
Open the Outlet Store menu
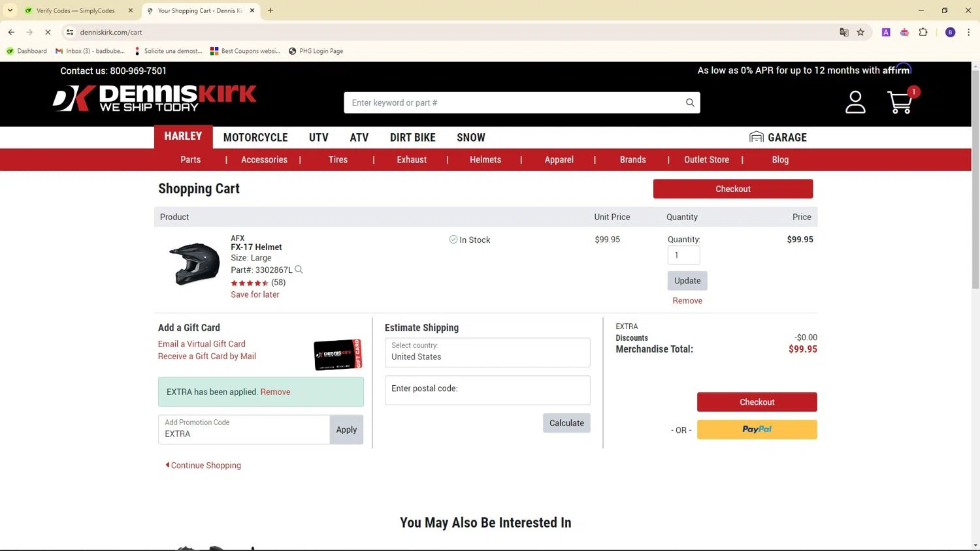[x=706, y=160]
